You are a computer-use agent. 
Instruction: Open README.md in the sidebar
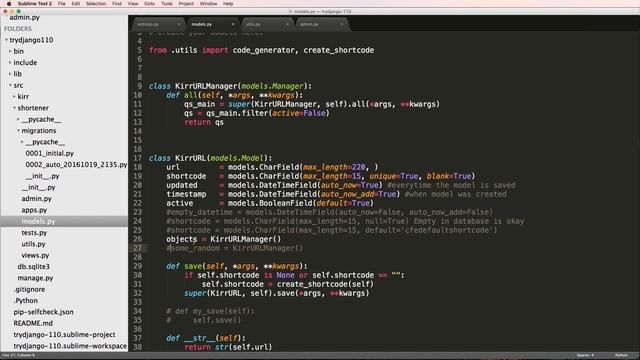(33, 323)
